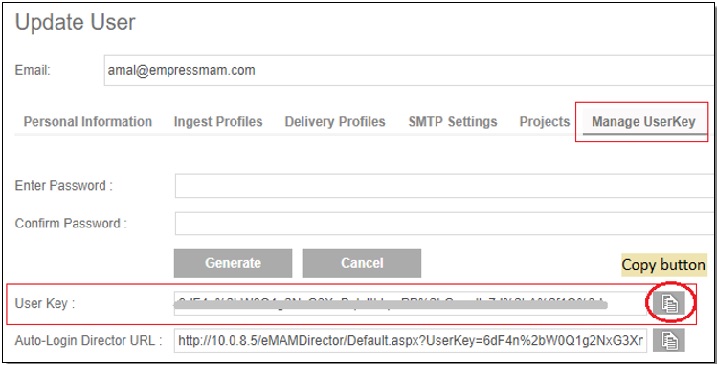
Task: Switch to the Ingest Profiles tab
Action: [218, 122]
